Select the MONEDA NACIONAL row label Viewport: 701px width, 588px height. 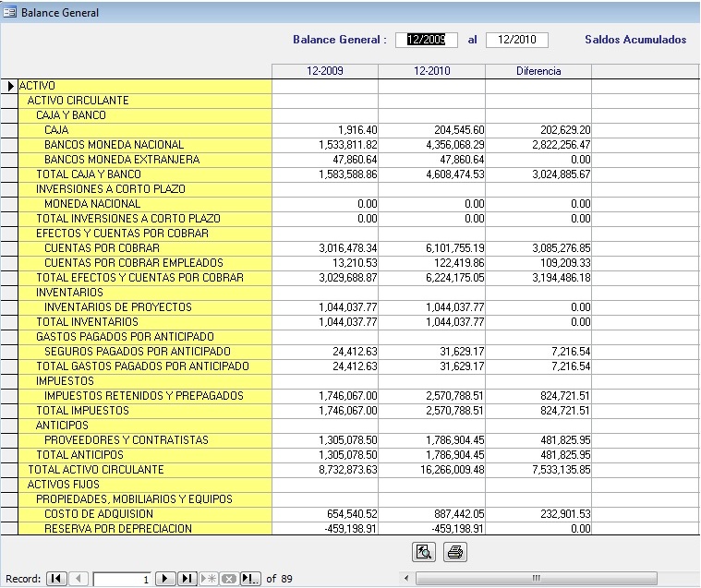pyautogui.click(x=92, y=204)
